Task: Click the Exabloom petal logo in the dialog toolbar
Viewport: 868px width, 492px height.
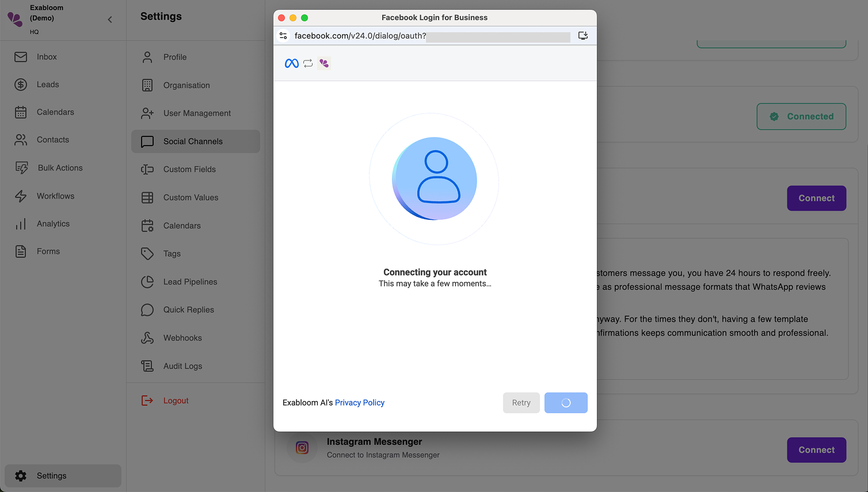Action: tap(324, 63)
